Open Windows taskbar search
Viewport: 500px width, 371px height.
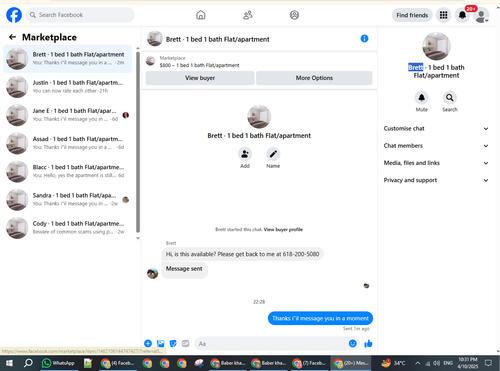click(28, 363)
